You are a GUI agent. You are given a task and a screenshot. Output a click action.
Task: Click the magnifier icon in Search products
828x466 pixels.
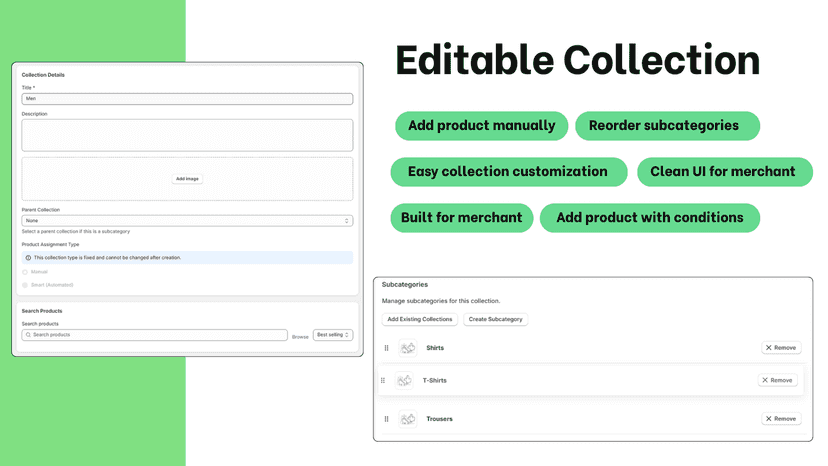(x=29, y=335)
